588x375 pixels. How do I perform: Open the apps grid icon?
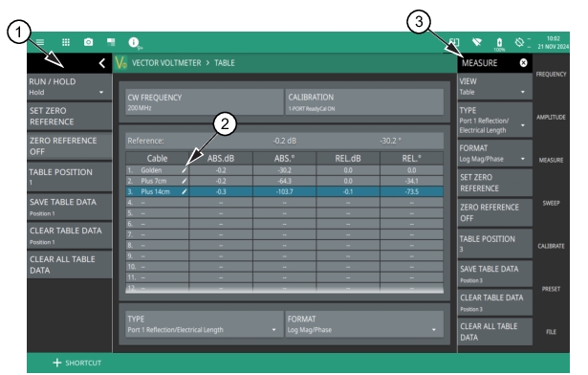[x=66, y=42]
